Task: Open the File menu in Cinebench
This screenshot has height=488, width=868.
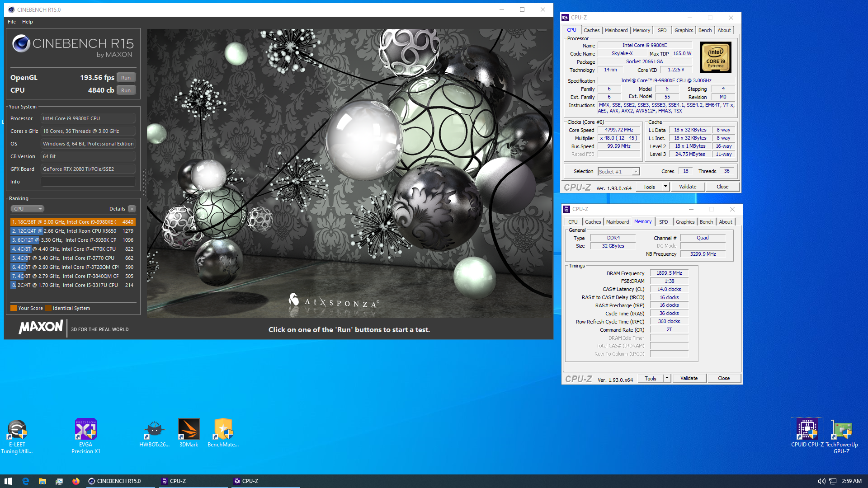Action: click(x=12, y=22)
